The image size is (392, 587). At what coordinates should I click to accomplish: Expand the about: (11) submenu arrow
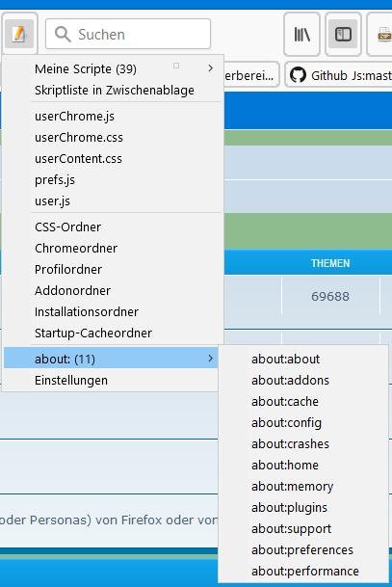click(x=211, y=359)
